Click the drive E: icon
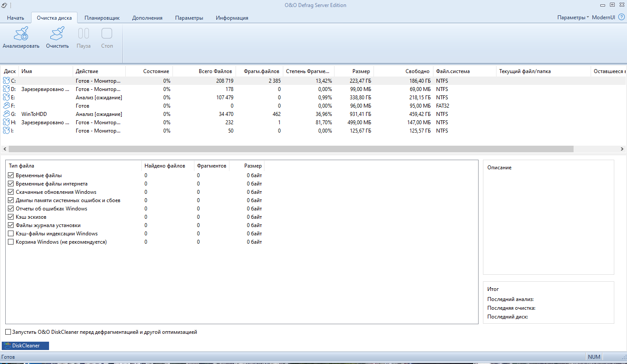 pyautogui.click(x=6, y=98)
